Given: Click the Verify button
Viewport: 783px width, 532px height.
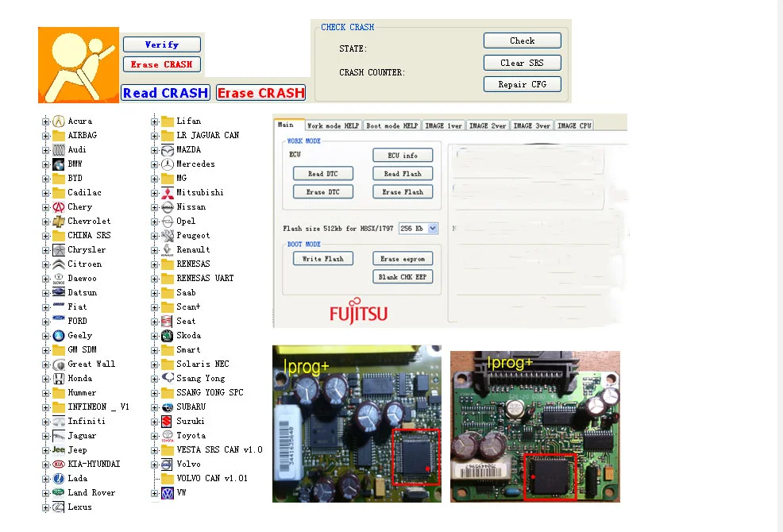Looking at the screenshot, I should tap(162, 44).
